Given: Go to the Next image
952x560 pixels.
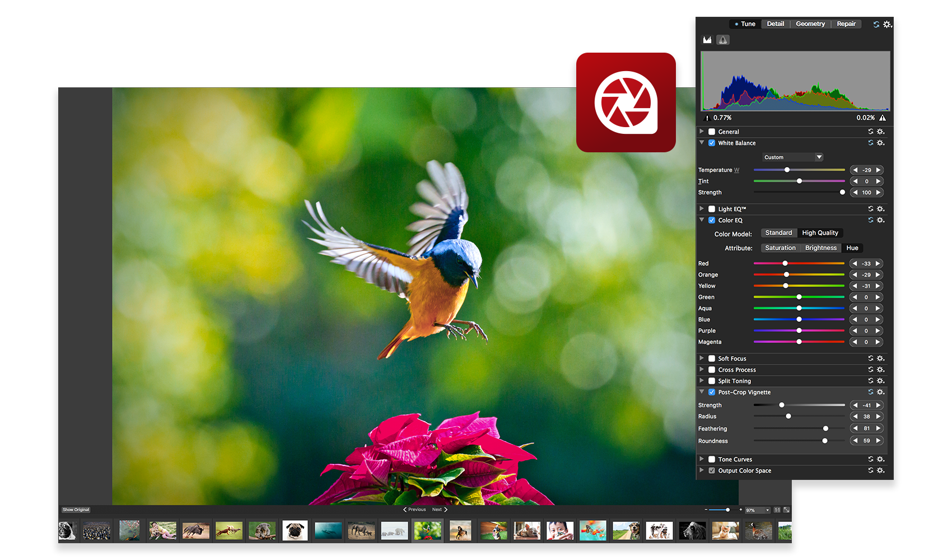Looking at the screenshot, I should (440, 510).
